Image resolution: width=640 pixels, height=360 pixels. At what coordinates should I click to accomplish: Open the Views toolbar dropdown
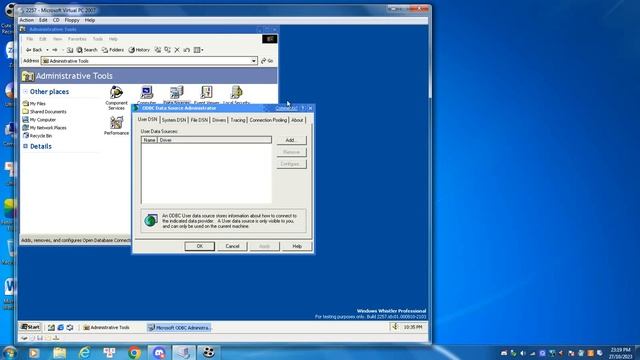198,50
